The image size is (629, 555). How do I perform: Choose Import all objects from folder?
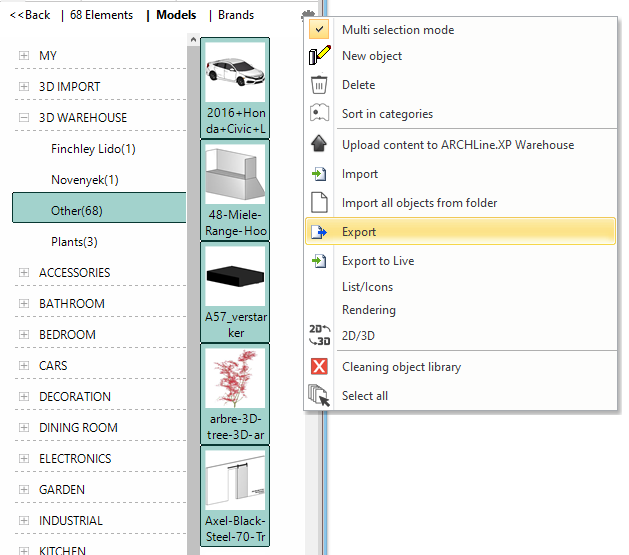click(461, 203)
